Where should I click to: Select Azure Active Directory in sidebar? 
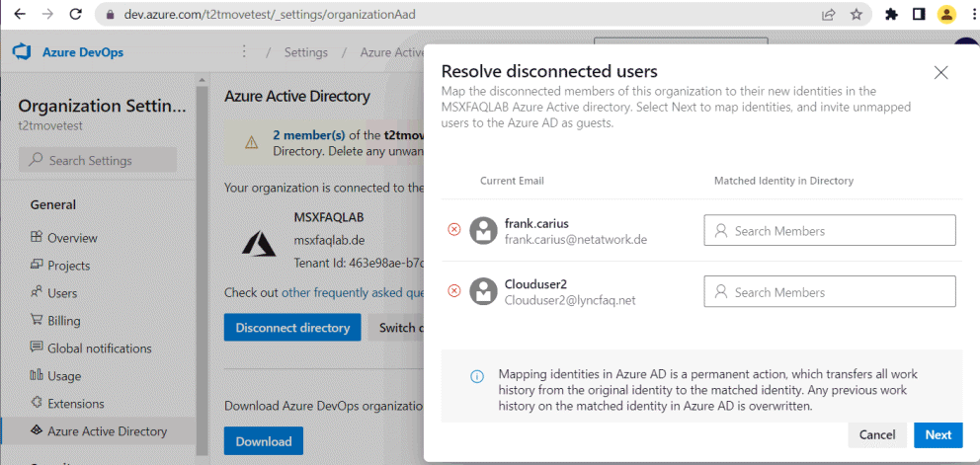tap(98, 431)
